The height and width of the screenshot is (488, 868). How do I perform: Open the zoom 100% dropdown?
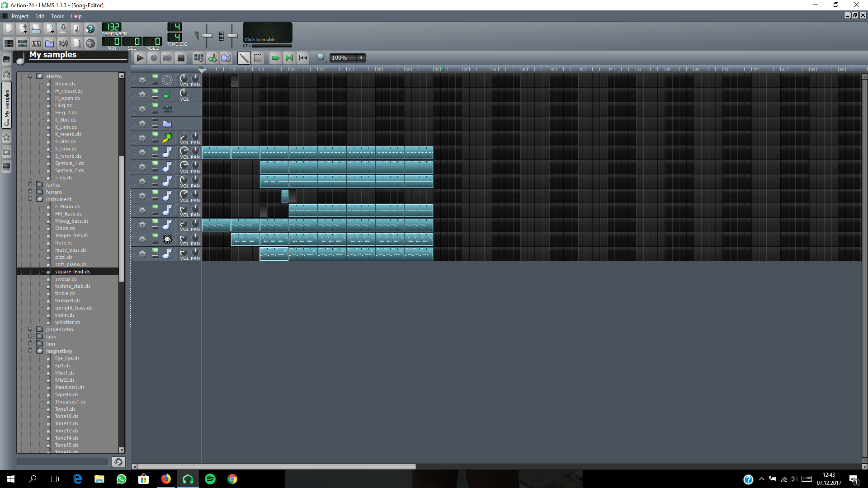pyautogui.click(x=361, y=58)
